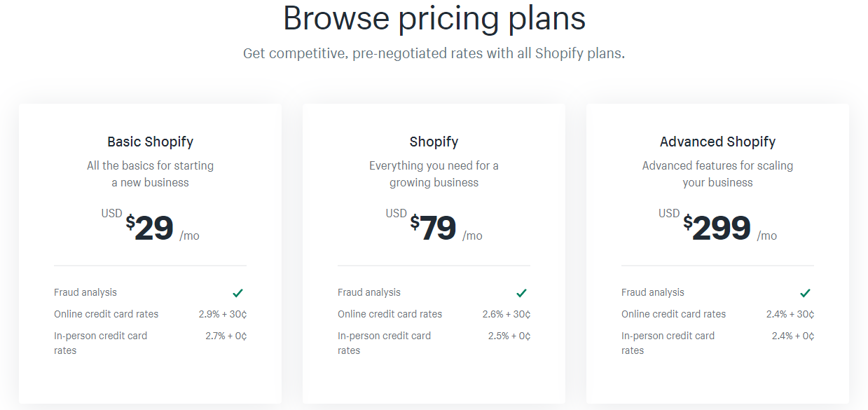The image size is (868, 410).
Task: Select the Basic Shopify plan title
Action: 150,142
